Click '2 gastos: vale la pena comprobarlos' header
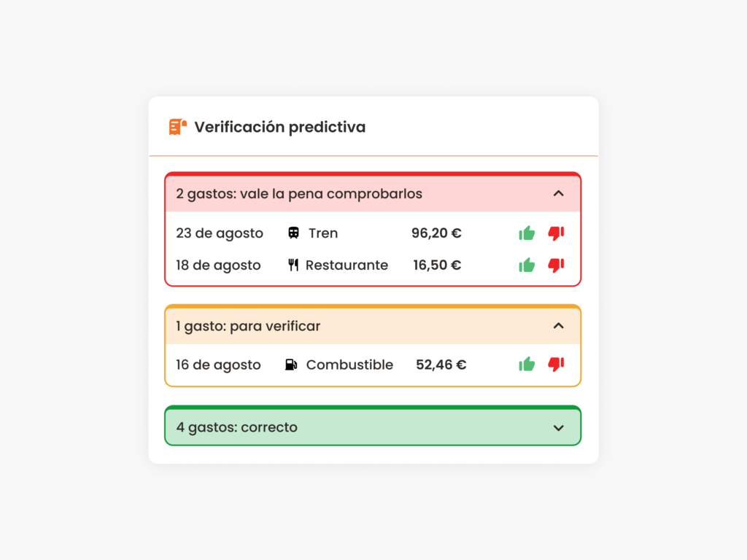Image resolution: width=747 pixels, height=560 pixels. click(x=373, y=194)
